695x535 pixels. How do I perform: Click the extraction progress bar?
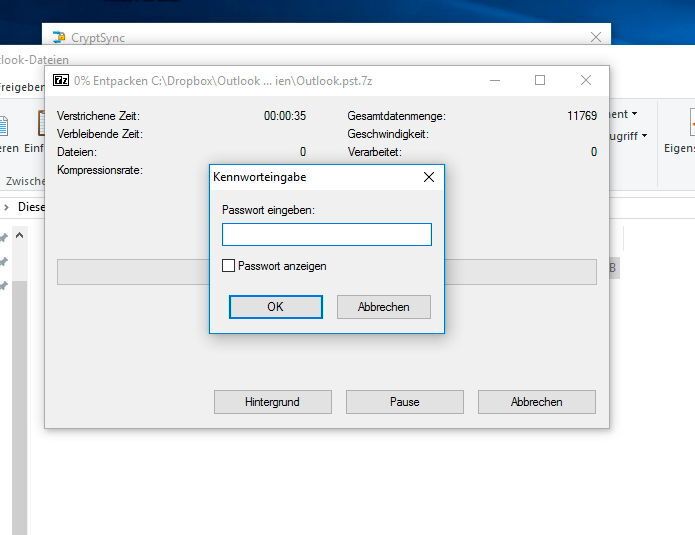pyautogui.click(x=133, y=272)
